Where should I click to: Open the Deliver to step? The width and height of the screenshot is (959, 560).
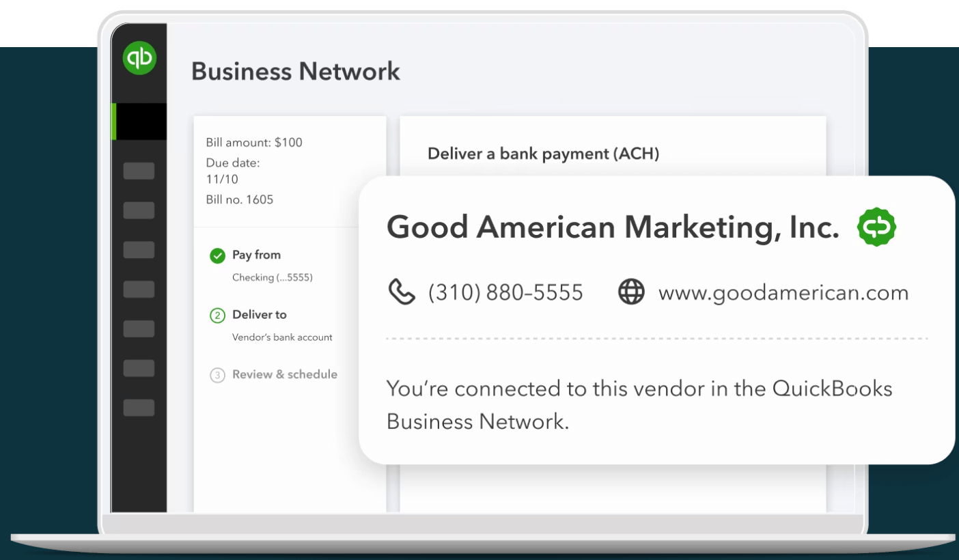pos(260,315)
